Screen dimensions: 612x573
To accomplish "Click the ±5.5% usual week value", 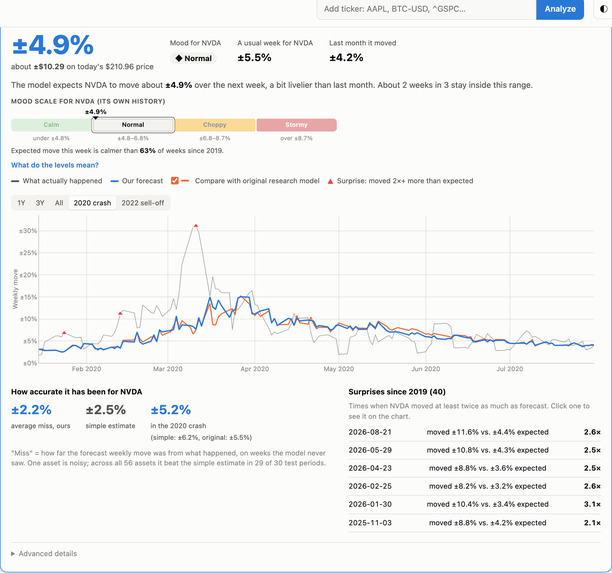I will (254, 57).
